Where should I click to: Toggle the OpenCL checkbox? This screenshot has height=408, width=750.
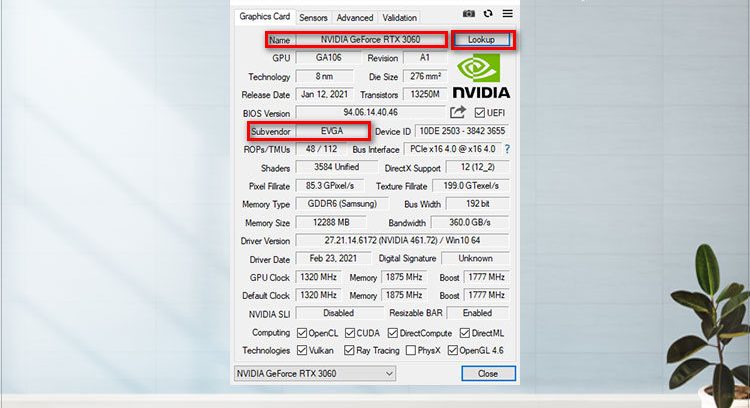pyautogui.click(x=302, y=332)
